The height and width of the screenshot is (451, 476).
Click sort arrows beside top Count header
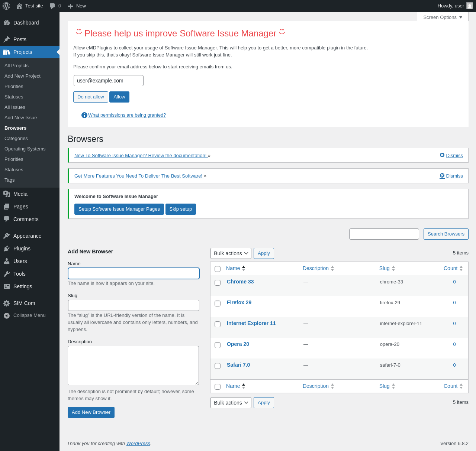pos(461,268)
